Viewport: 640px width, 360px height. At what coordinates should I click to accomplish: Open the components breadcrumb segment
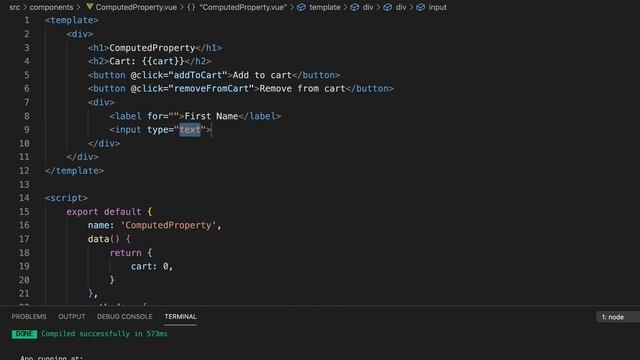pyautogui.click(x=51, y=7)
